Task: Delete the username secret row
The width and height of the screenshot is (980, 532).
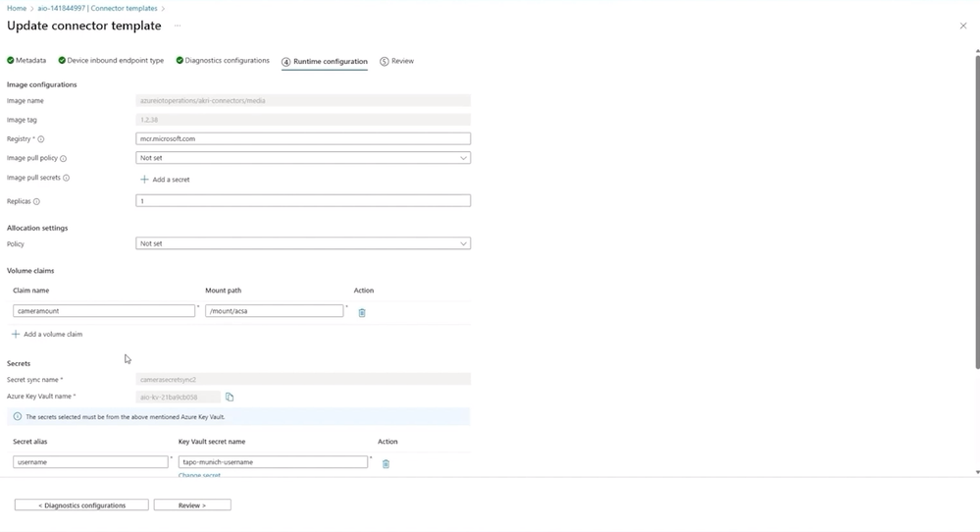Action: [386, 464]
